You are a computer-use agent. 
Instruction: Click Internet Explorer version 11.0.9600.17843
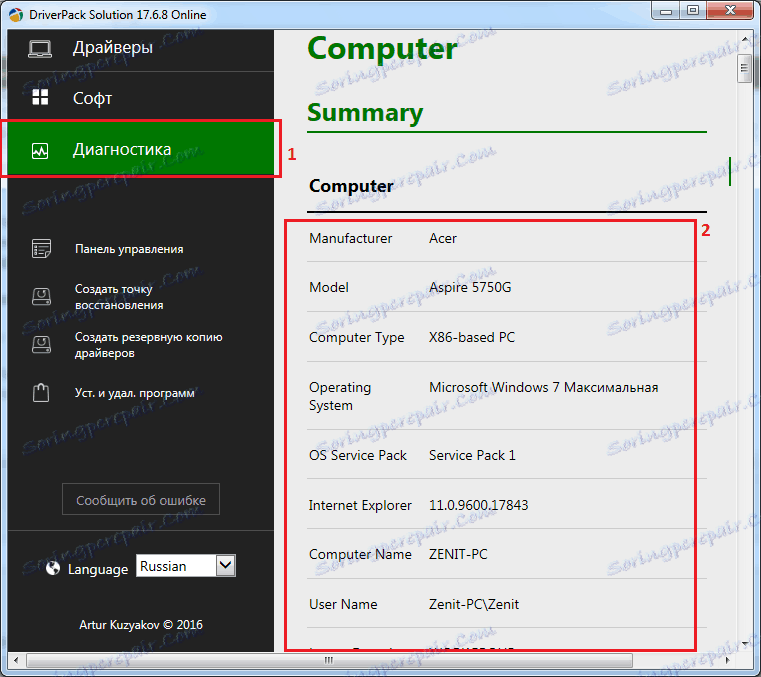479,505
